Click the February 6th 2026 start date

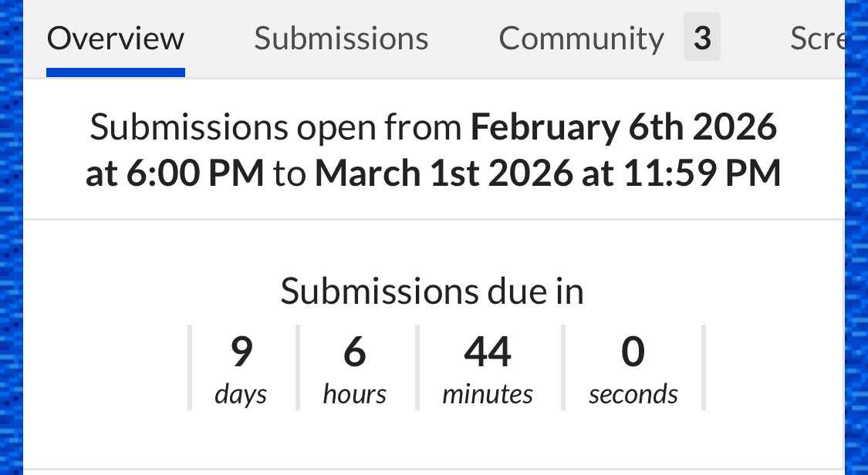(623, 127)
